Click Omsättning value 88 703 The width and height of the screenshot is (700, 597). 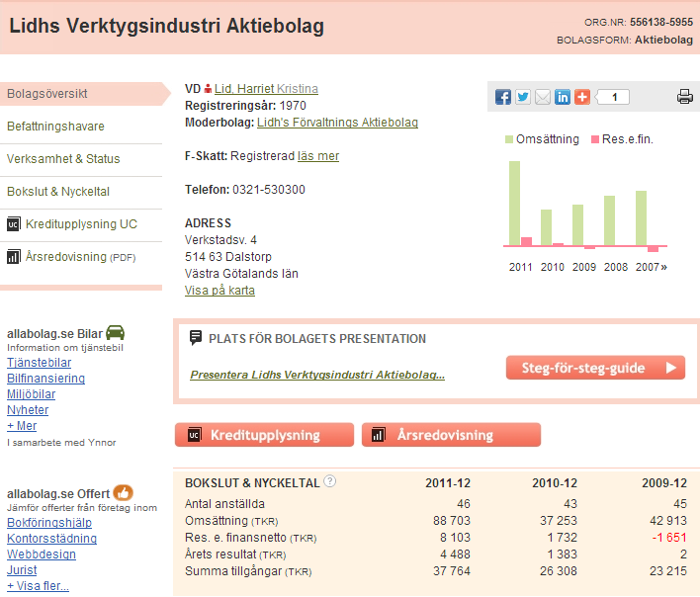tap(452, 521)
